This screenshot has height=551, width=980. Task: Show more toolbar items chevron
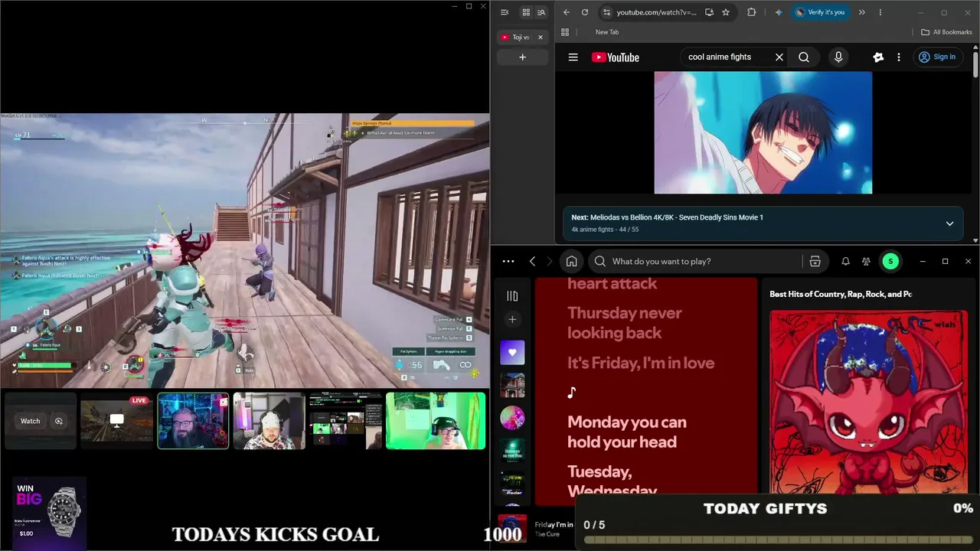tap(862, 12)
